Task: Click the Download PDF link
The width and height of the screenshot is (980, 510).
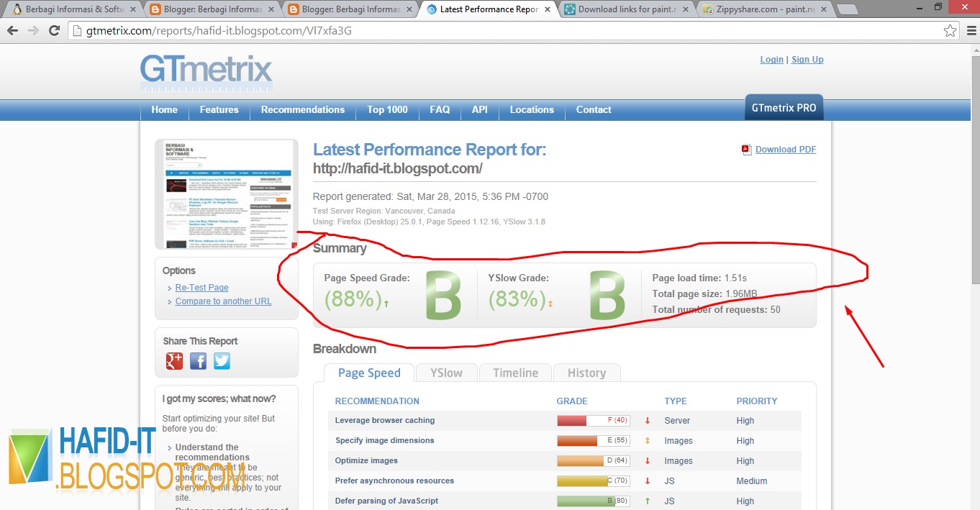Action: 786,150
